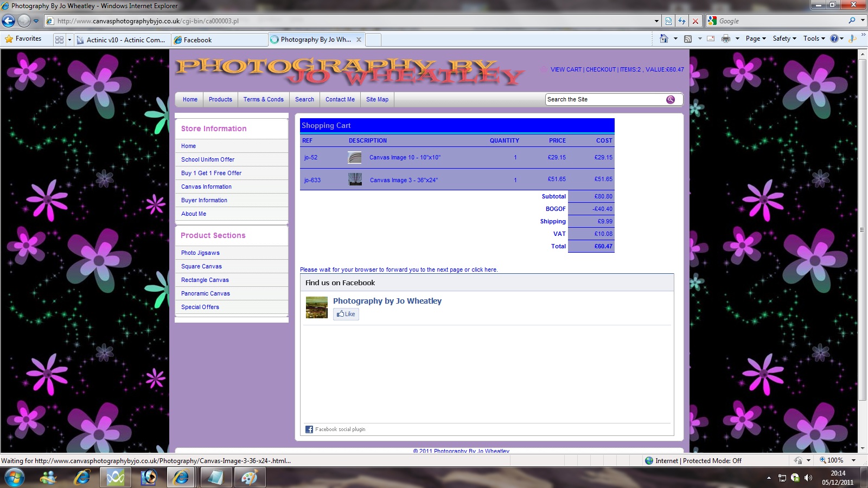Toggle Compatibility View icon in address bar

click(x=668, y=21)
